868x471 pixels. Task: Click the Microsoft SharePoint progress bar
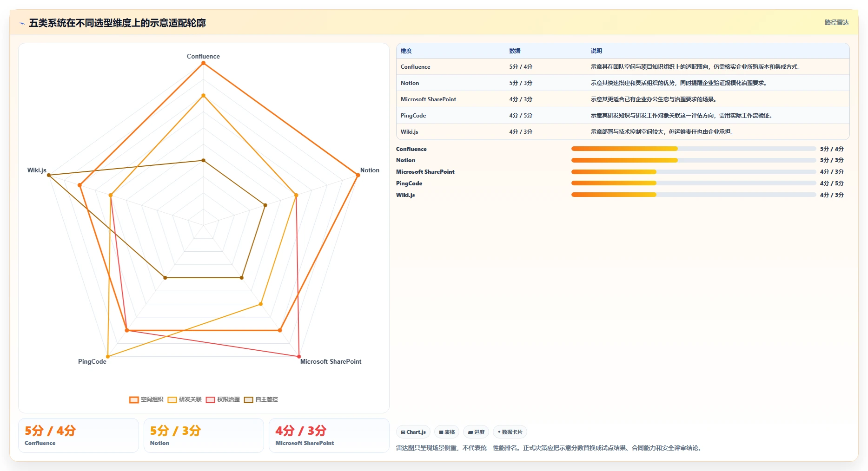(x=694, y=172)
